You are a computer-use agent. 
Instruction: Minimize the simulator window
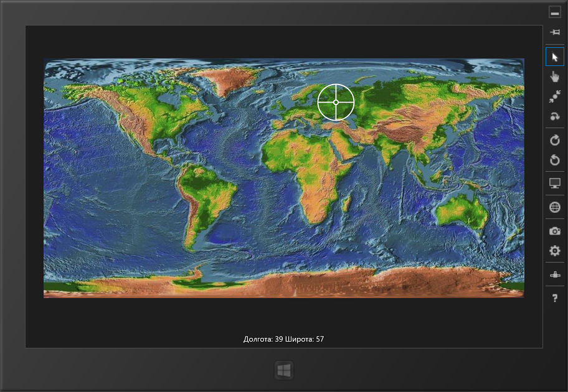click(554, 12)
